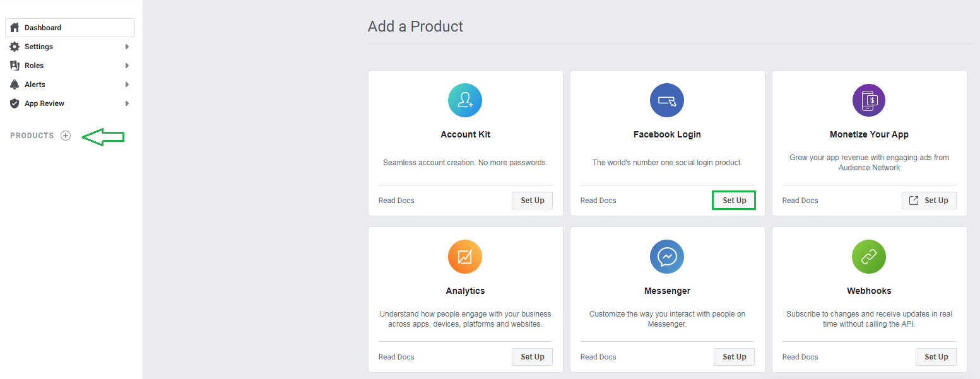Screen dimensions: 980x379
Task: Click the orange Analytics chart icon
Action: point(465,257)
